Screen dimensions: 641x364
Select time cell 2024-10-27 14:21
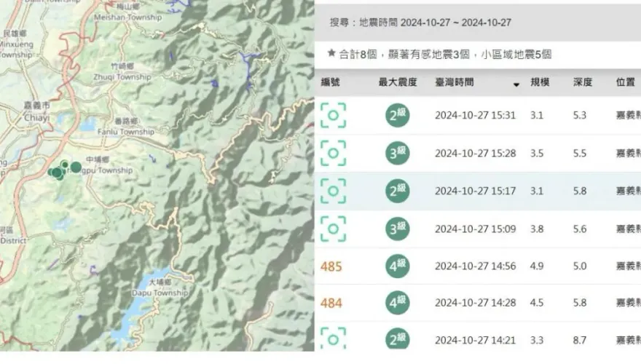click(x=476, y=340)
